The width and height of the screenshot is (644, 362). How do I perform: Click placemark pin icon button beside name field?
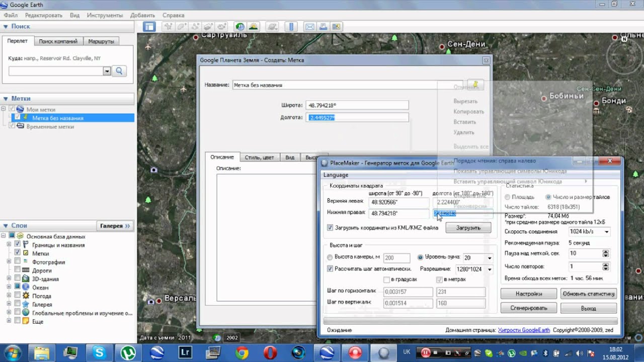475,84
